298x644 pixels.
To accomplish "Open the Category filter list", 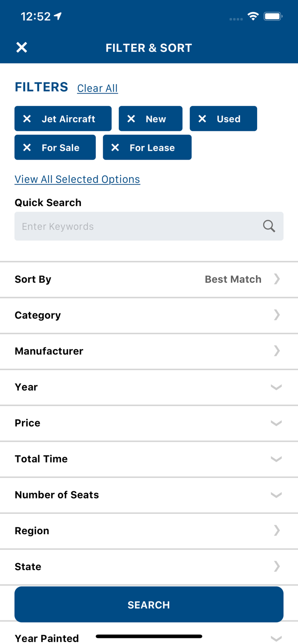I will [149, 315].
